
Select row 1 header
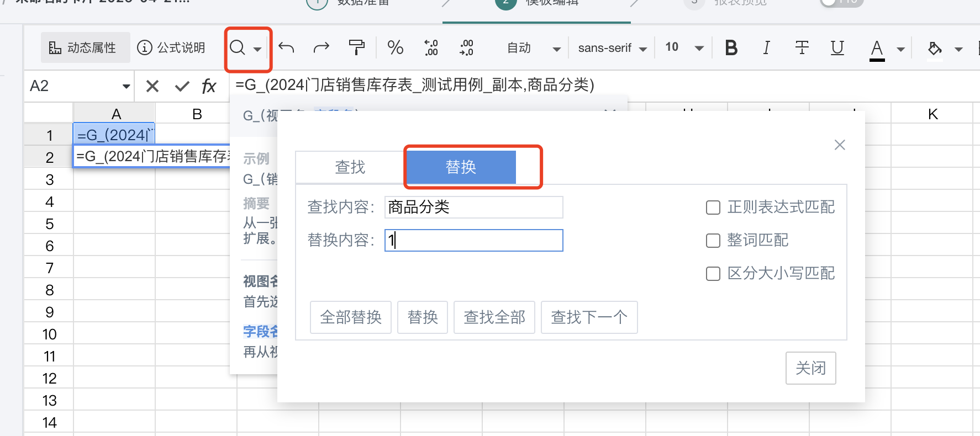pyautogui.click(x=49, y=135)
